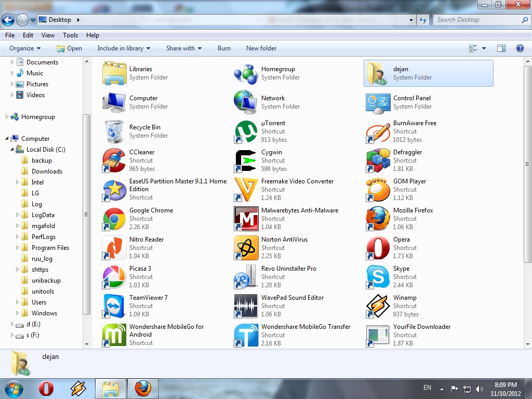Click the Google Chrome shortcut icon
The height and width of the screenshot is (399, 532).
[x=114, y=219]
